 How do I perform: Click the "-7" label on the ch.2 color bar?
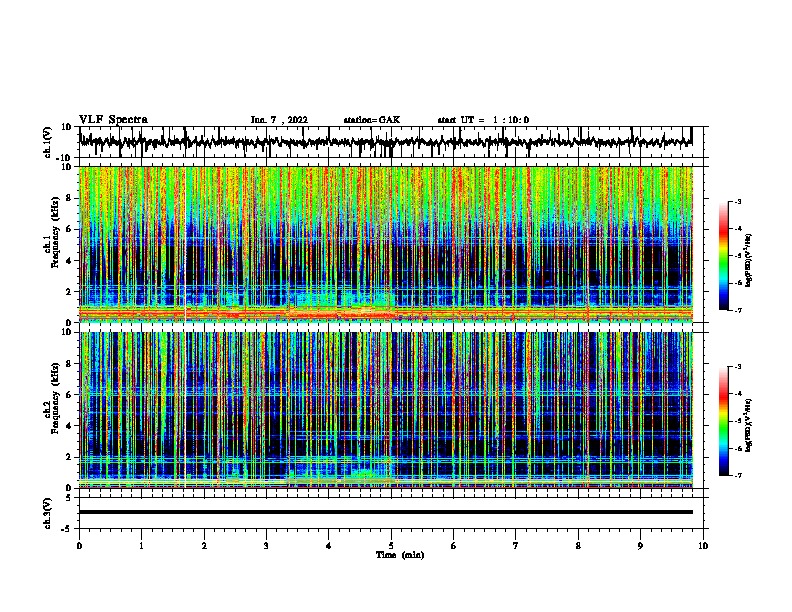tap(737, 476)
